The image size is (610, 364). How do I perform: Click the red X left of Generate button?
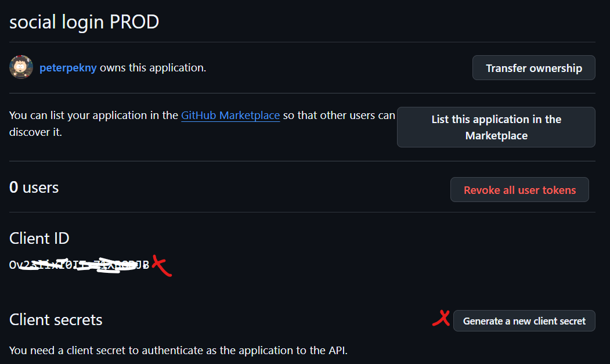(442, 318)
